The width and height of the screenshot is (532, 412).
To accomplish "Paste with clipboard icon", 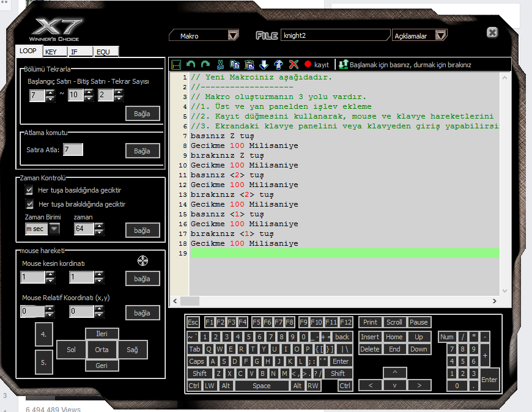I will coord(249,64).
